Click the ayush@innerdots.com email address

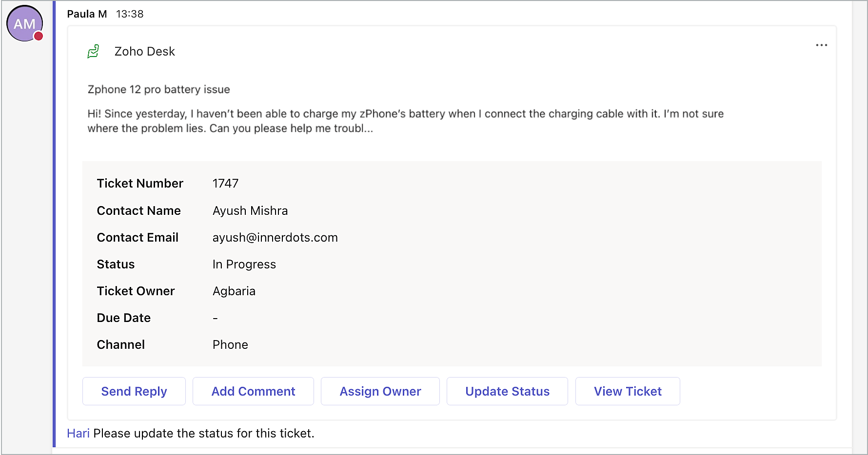[275, 237]
